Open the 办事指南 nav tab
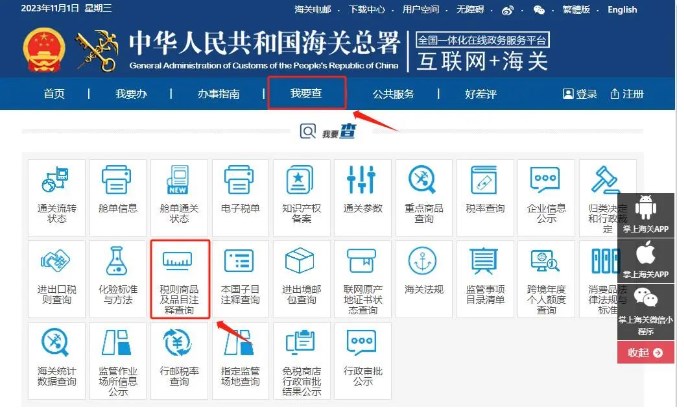Viewport: 684px width, 417px height. tap(219, 94)
